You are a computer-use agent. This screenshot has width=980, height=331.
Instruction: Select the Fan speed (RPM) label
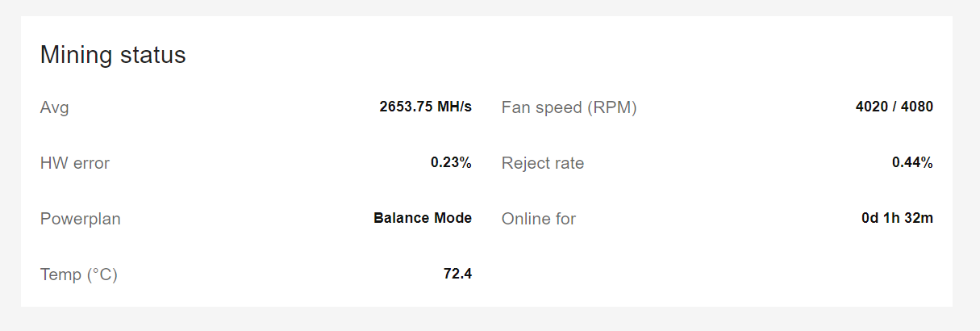point(569,107)
